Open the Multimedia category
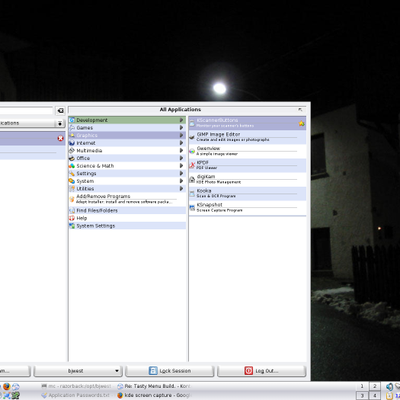Image resolution: width=400 pixels, height=400 pixels. click(x=127, y=151)
